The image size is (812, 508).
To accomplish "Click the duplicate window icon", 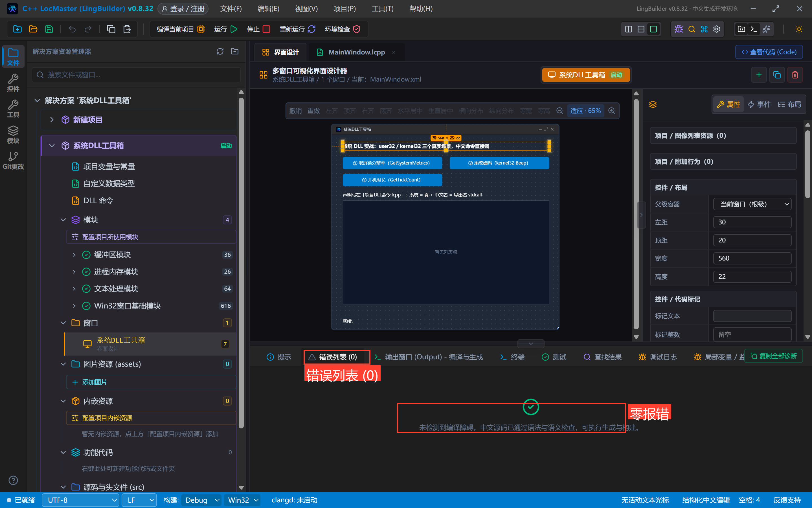I will tap(777, 75).
